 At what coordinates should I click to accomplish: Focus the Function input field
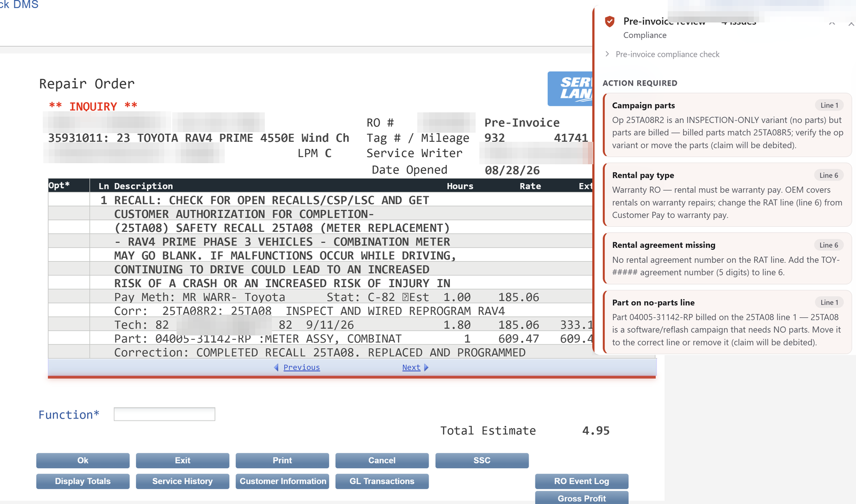point(164,414)
